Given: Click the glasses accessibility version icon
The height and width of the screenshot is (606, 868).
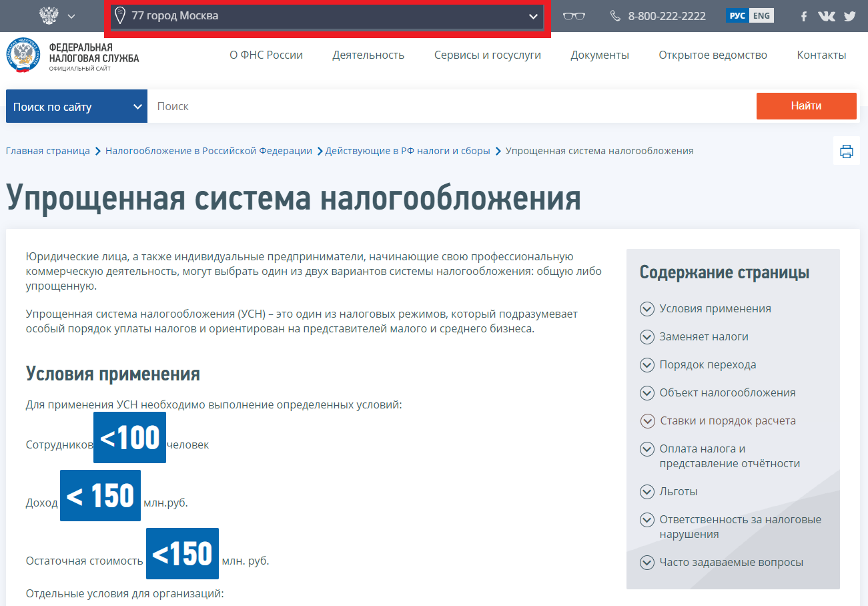Looking at the screenshot, I should click(574, 16).
